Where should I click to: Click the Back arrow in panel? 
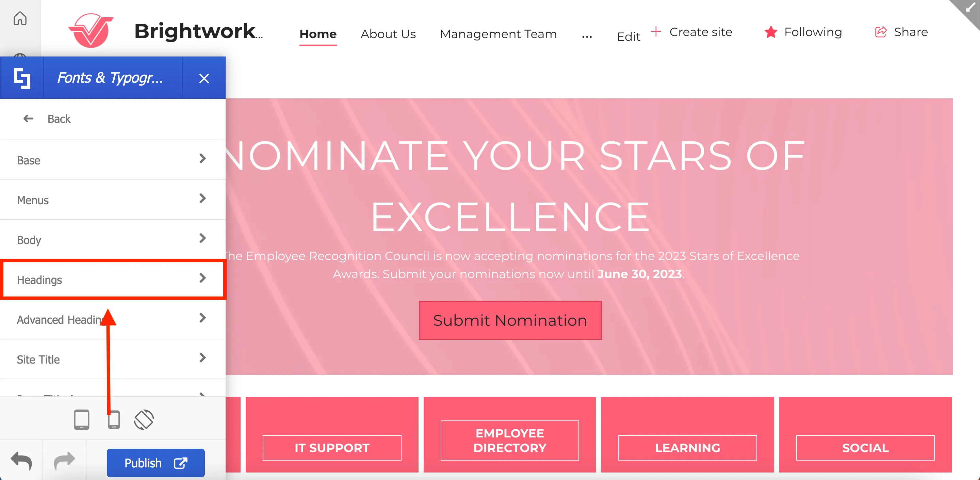pyautogui.click(x=29, y=119)
